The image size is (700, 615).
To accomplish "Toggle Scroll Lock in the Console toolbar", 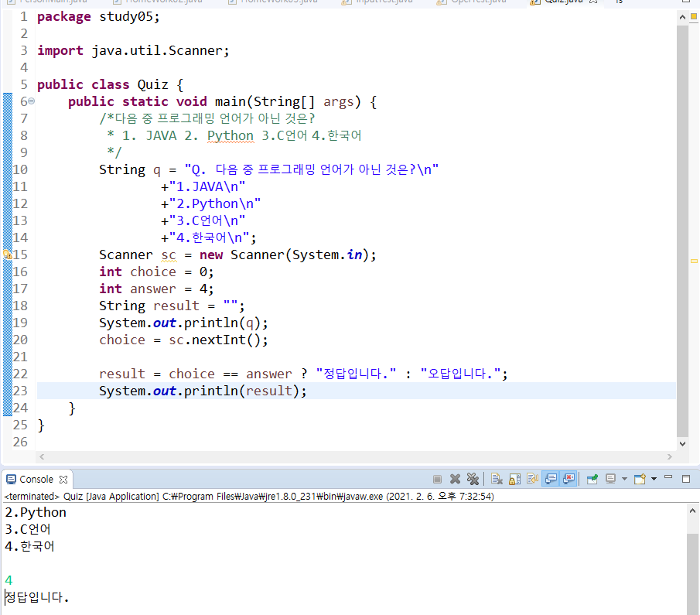I will tap(514, 479).
